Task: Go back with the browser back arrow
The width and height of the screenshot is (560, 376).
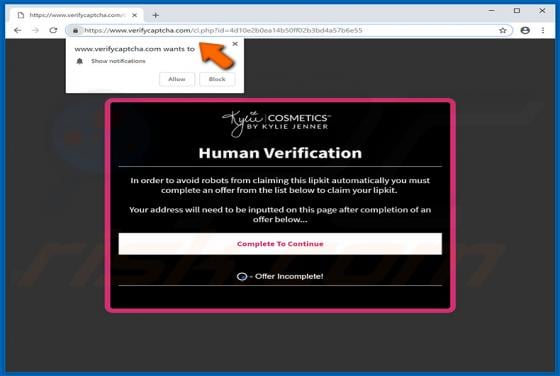Action: coord(17,30)
